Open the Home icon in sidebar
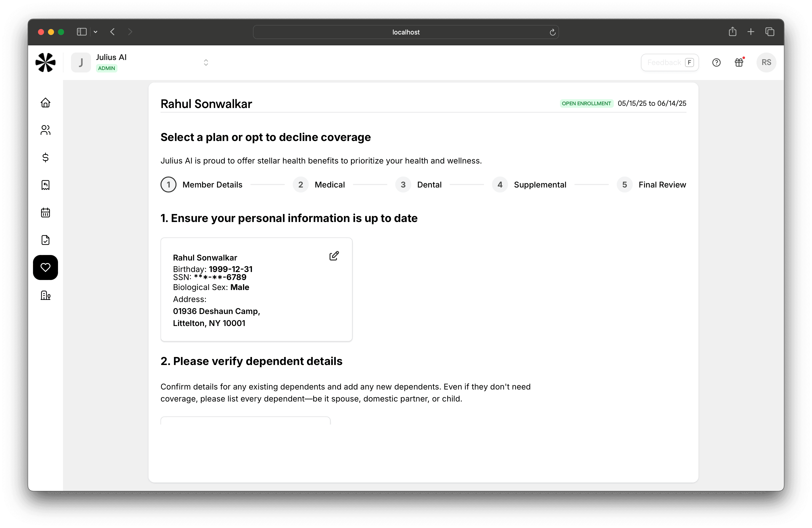Screen dimensions: 812x528 click(45, 103)
